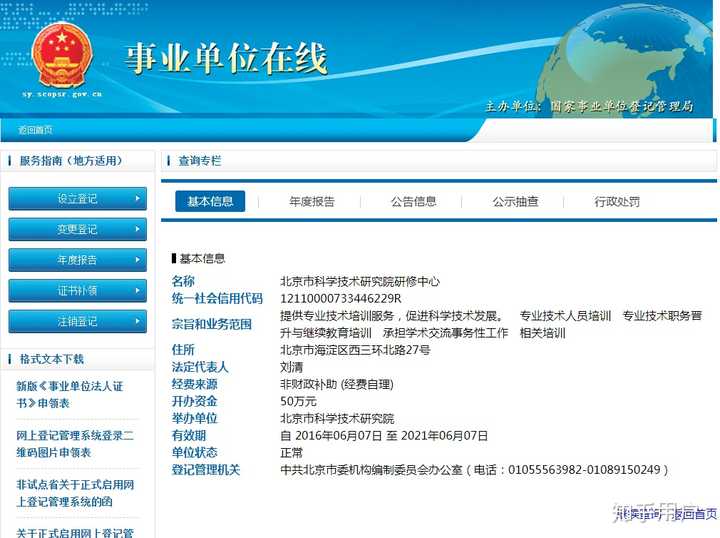This screenshot has width=720, height=538.
Task: Click the 举办单位 field label
Action: coord(194,418)
